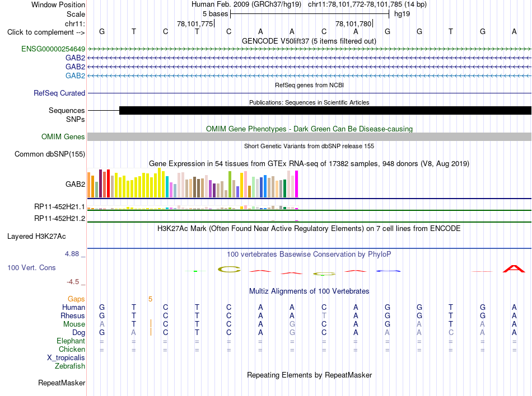Image resolution: width=532 pixels, height=396 pixels.
Task: Open the RefSeq Curated track label
Action: point(59,93)
